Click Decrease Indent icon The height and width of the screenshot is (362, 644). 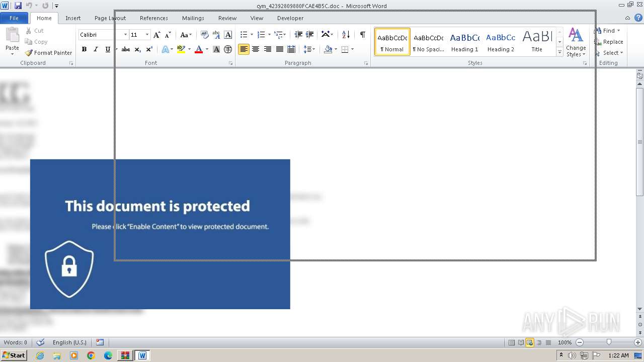point(298,35)
